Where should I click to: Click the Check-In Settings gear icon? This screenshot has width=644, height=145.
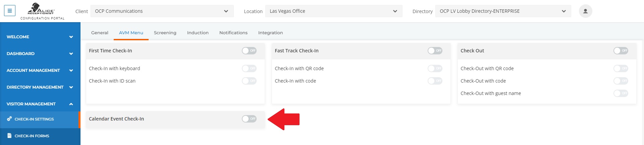[9, 119]
